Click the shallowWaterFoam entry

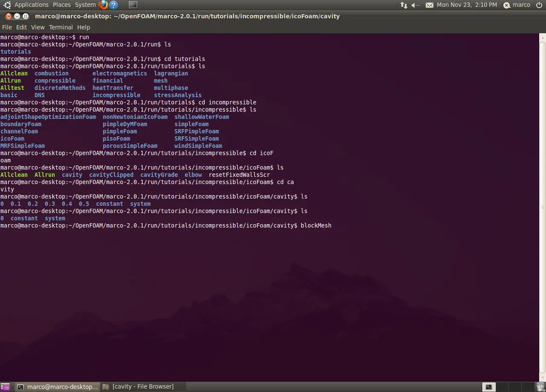[202, 117]
